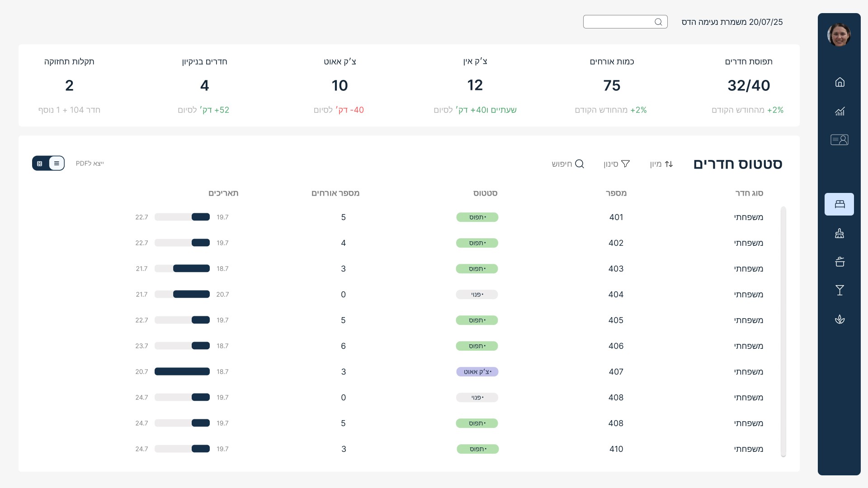The width and height of the screenshot is (868, 488).
Task: Open the cleaning broom icon in sidebar
Action: (840, 233)
